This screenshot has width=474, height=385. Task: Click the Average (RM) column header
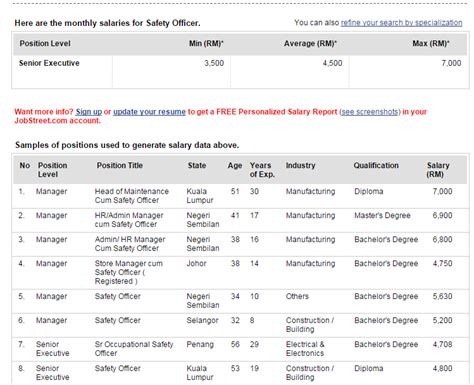(310, 44)
